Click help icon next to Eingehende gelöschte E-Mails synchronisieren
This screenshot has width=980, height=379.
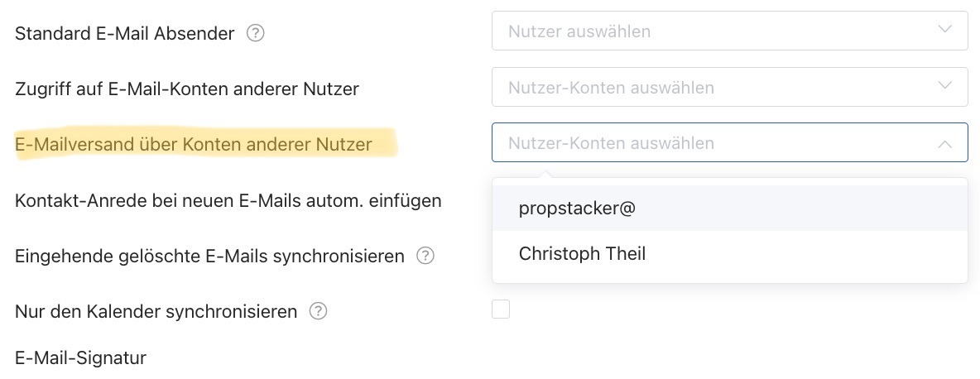[x=425, y=256]
